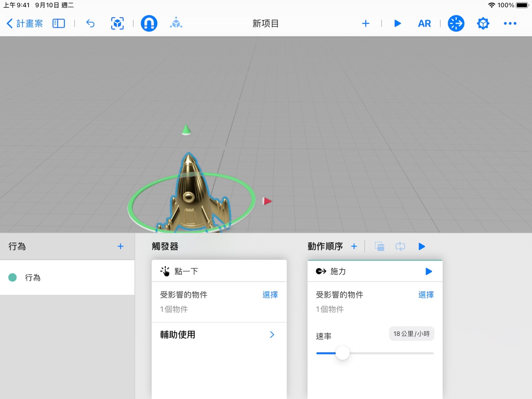Click the 觸發器 trigger heading
Viewport: 532px width, 399px height.
pyautogui.click(x=165, y=246)
